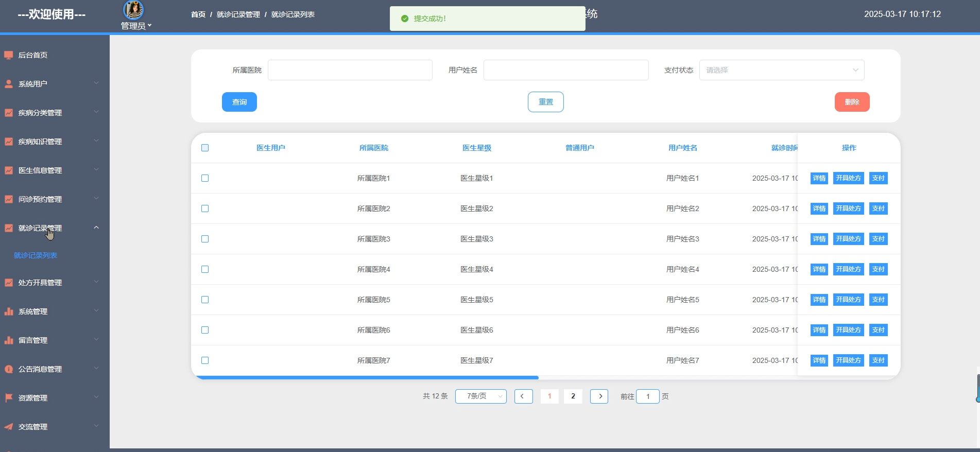Click the red 删除 button
Screen dimensions: 980x452
852,102
